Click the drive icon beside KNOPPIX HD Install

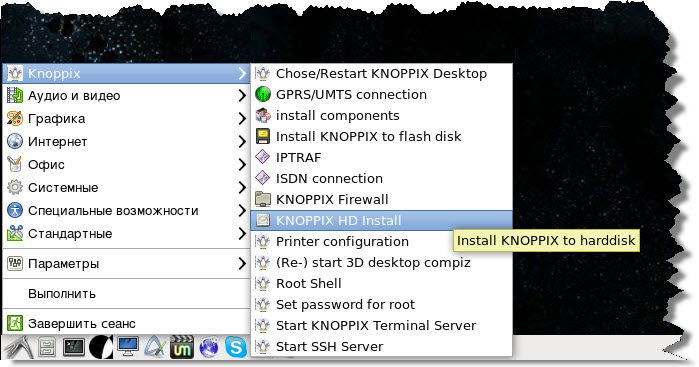(x=263, y=220)
